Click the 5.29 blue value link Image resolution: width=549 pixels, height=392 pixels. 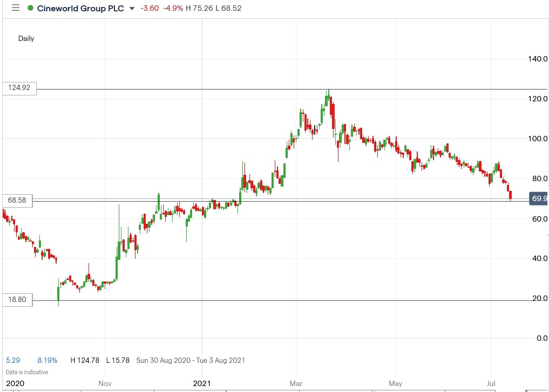point(13,360)
